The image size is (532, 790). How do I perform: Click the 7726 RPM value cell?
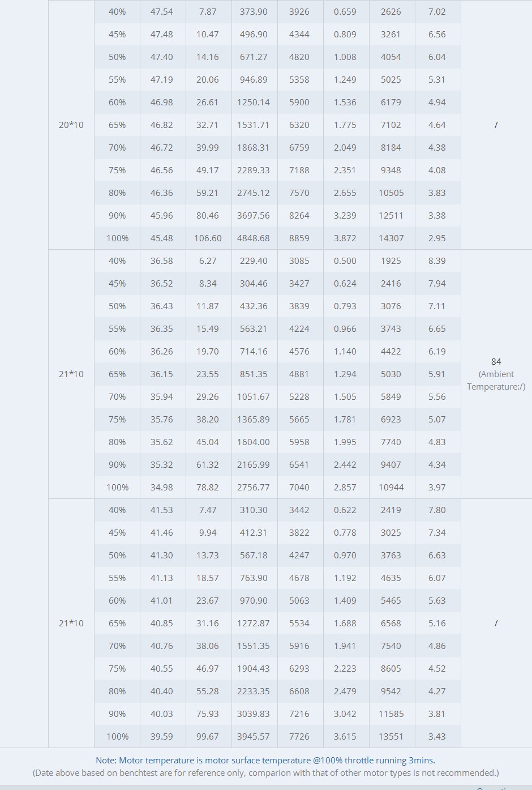299,736
